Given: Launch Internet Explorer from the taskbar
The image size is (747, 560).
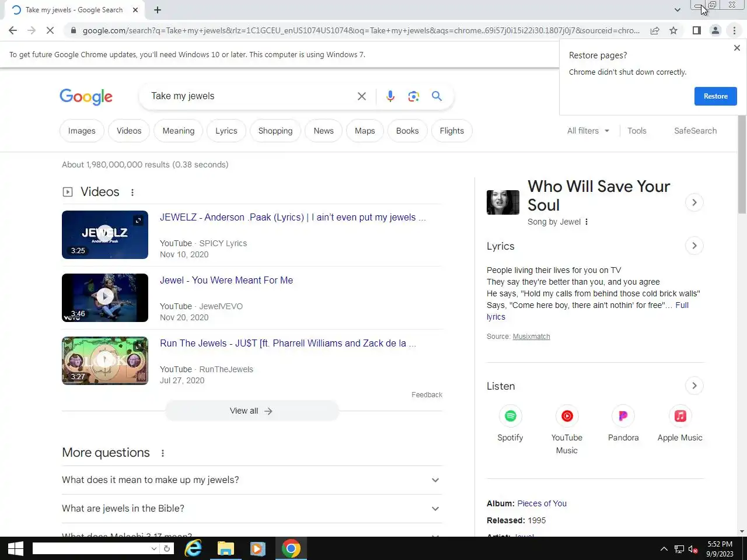Looking at the screenshot, I should click(x=193, y=548).
